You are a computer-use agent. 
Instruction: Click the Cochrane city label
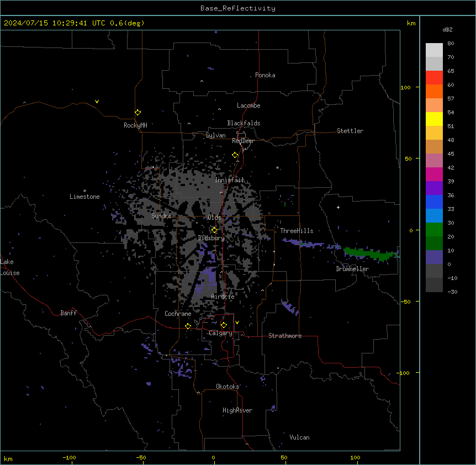pos(178,314)
